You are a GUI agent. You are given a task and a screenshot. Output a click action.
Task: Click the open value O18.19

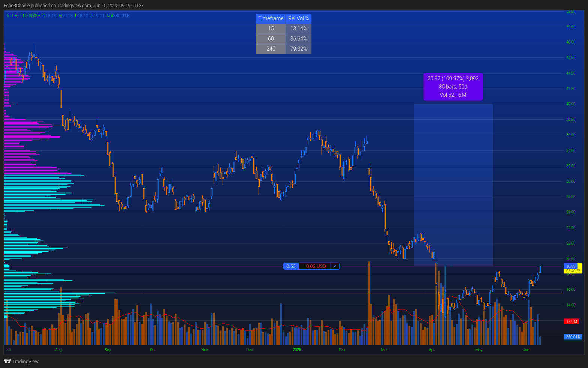49,16
